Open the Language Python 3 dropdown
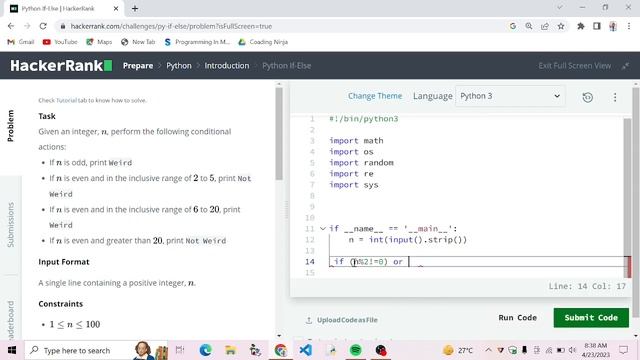The height and width of the screenshot is (360, 640). 510,96
